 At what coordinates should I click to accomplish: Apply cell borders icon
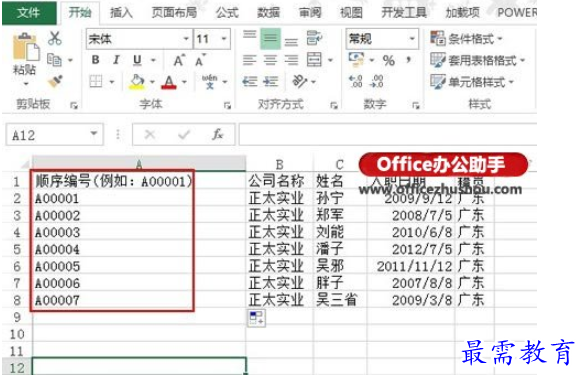(x=96, y=81)
